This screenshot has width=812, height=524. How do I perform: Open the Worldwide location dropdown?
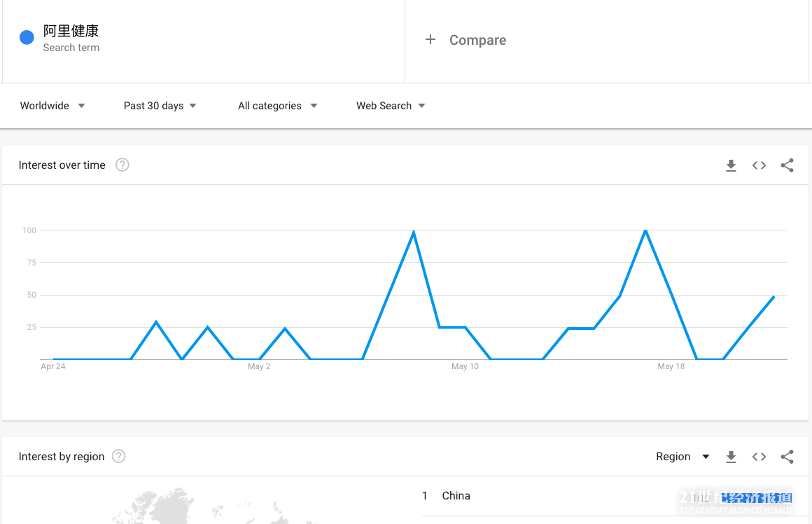point(52,106)
